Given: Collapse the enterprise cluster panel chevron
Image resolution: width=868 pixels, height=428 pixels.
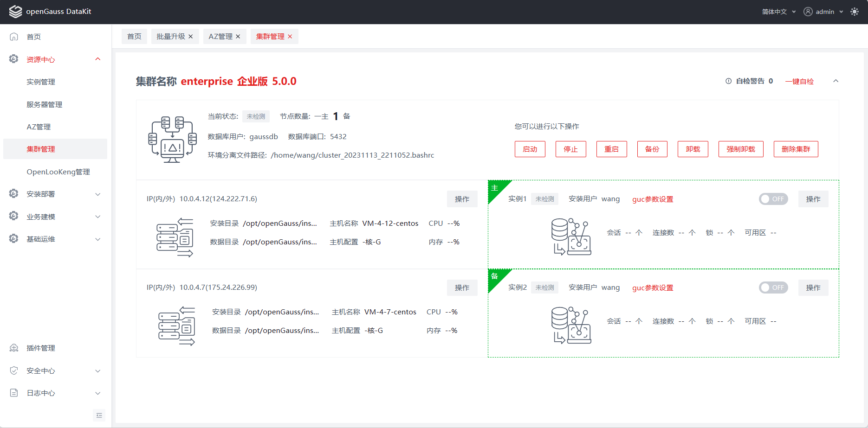Looking at the screenshot, I should click(x=836, y=81).
